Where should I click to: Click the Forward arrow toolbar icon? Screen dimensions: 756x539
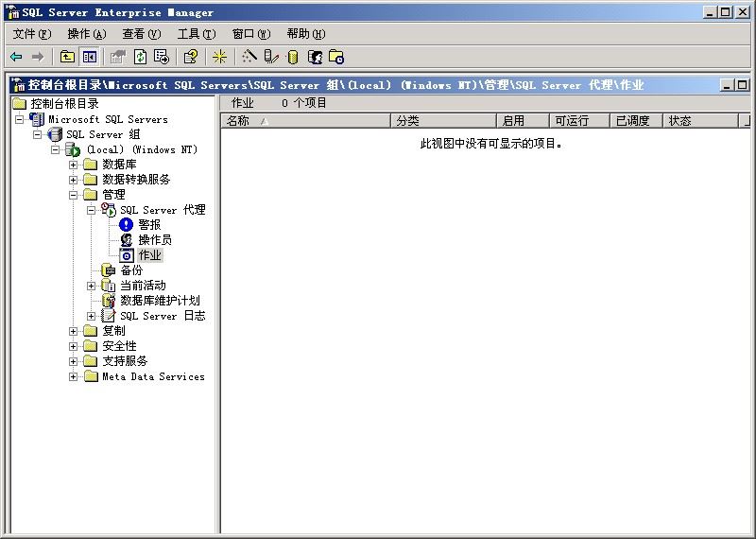coord(38,57)
